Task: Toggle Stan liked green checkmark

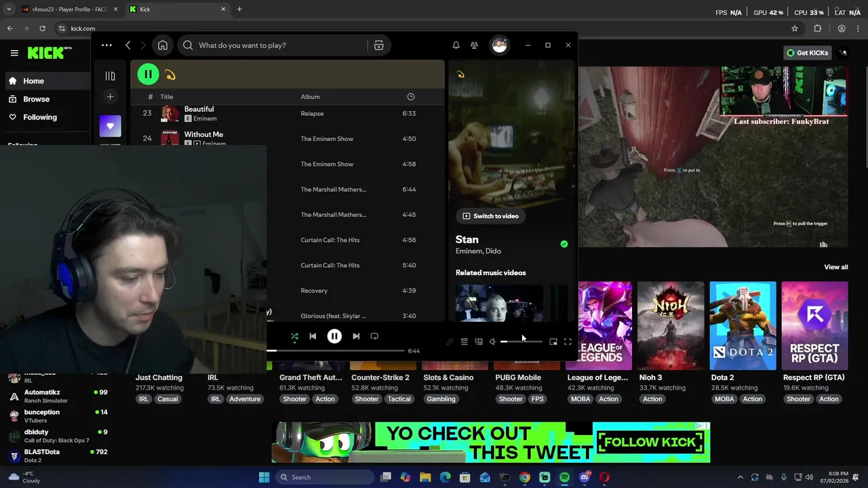Action: pyautogui.click(x=564, y=244)
